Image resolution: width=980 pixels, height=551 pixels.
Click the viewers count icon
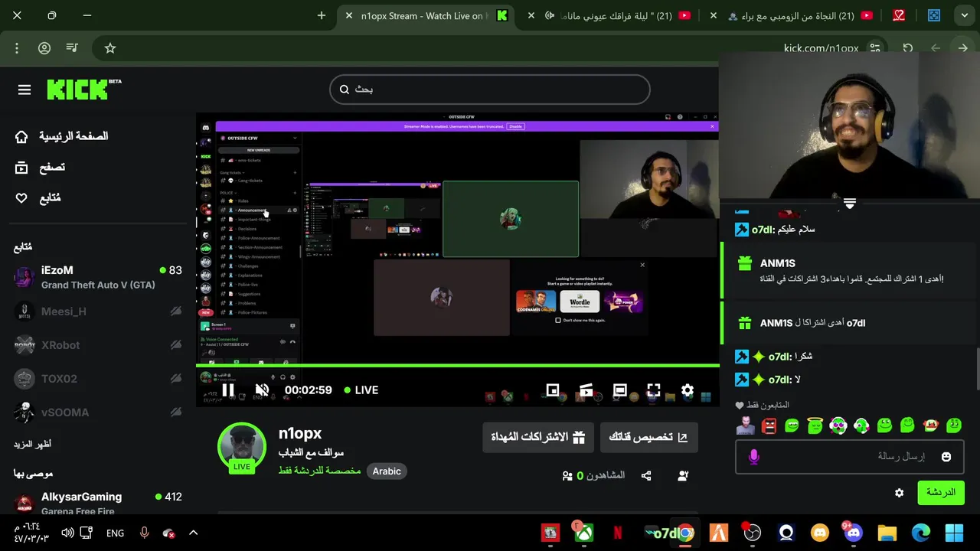pyautogui.click(x=567, y=476)
